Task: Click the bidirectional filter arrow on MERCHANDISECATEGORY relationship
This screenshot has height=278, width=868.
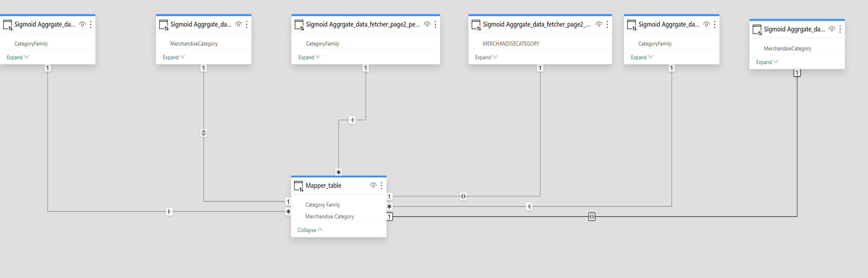Action: (463, 196)
